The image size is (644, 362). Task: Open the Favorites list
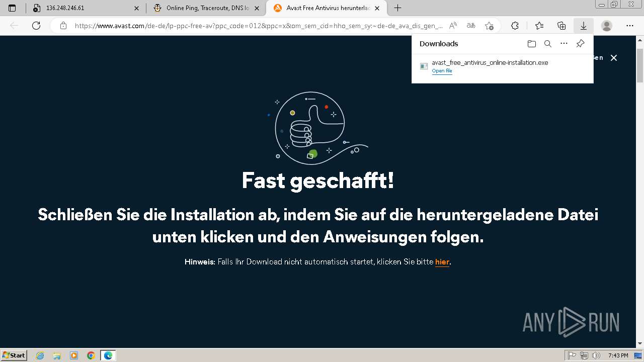pos(539,26)
